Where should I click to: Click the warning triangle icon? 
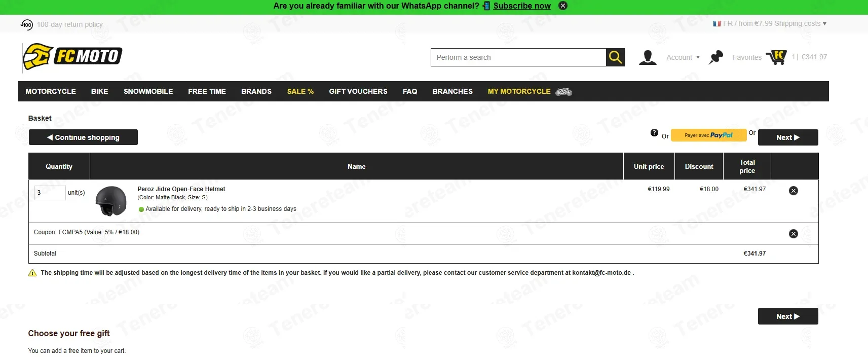(32, 273)
